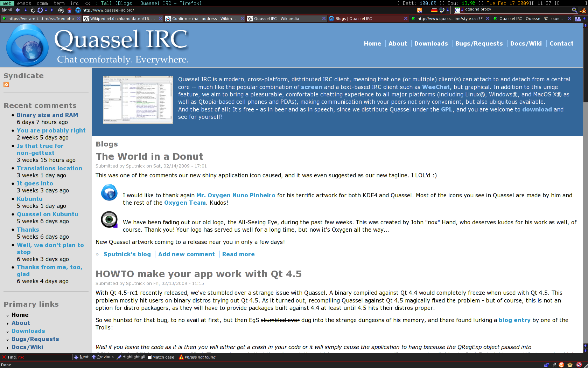This screenshot has height=368, width=588.
Task: Click the smiley face status bar icon
Action: click(x=570, y=365)
